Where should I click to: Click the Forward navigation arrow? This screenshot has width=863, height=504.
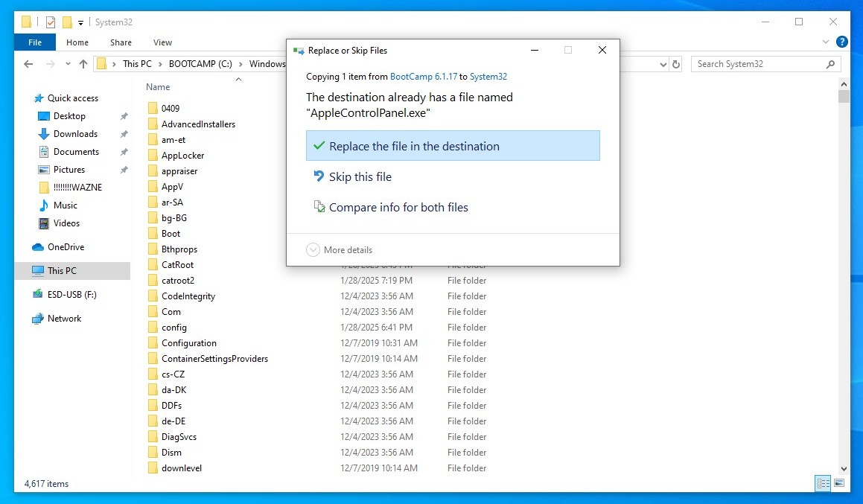(x=50, y=64)
